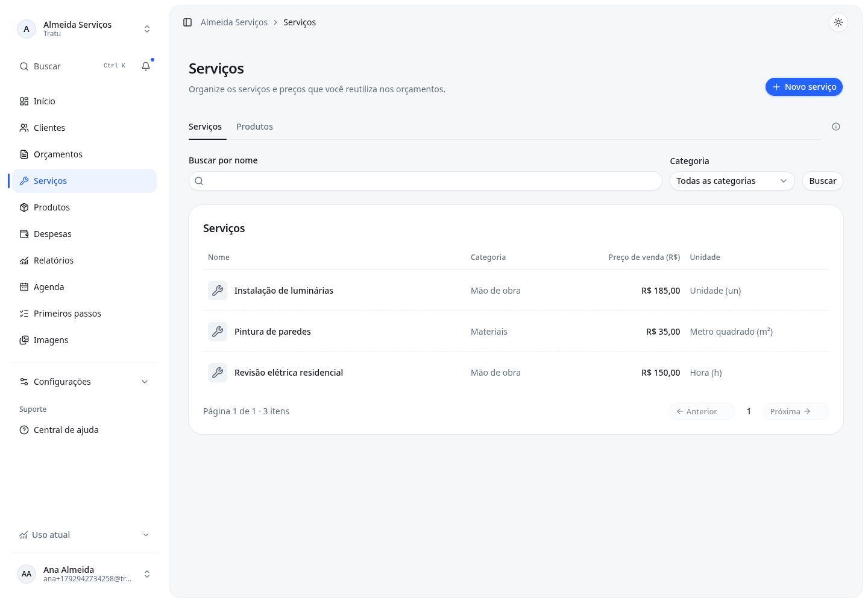Open Orçamentos page
This screenshot has height=603, width=868.
click(84, 154)
